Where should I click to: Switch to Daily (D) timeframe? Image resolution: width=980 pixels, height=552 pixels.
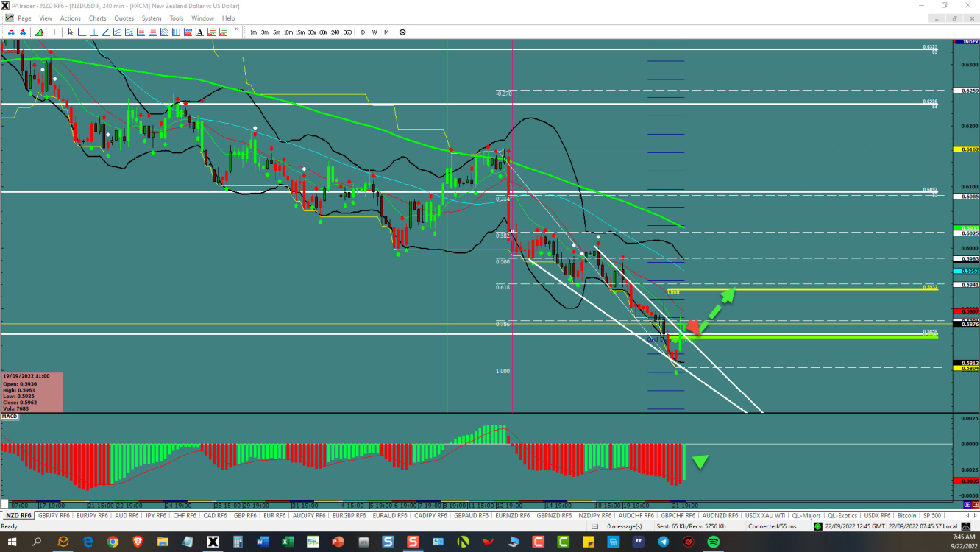point(363,32)
